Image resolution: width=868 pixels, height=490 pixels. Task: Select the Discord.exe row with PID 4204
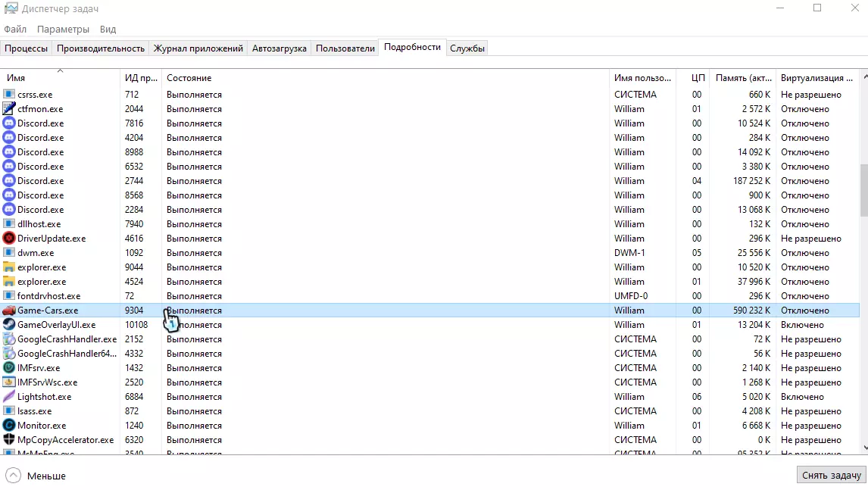click(x=430, y=138)
